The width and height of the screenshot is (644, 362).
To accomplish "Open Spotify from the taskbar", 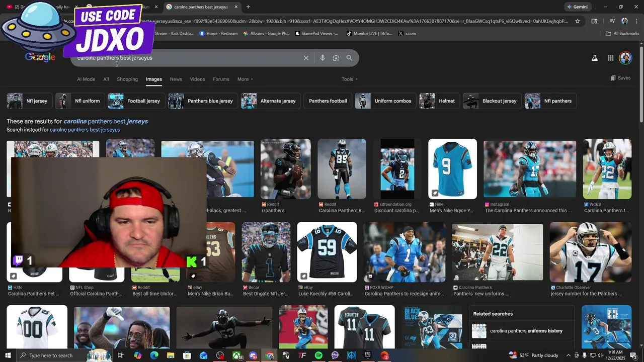I will pos(318,355).
